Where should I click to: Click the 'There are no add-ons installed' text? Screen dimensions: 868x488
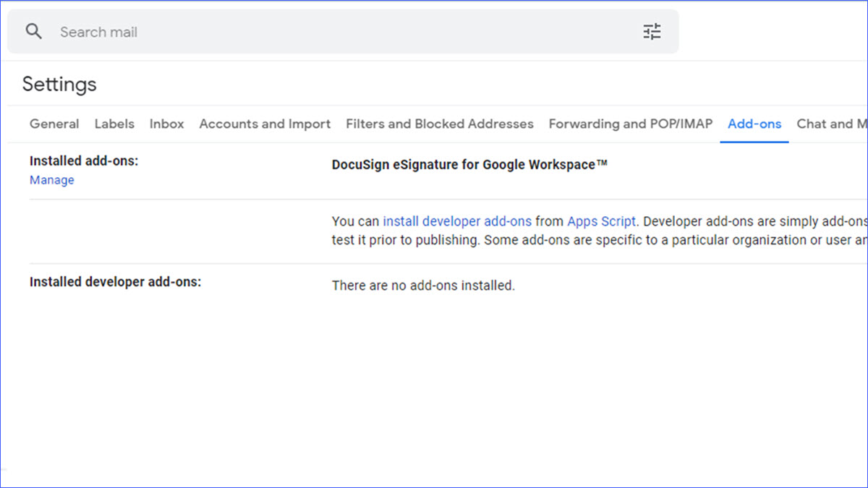(x=423, y=285)
